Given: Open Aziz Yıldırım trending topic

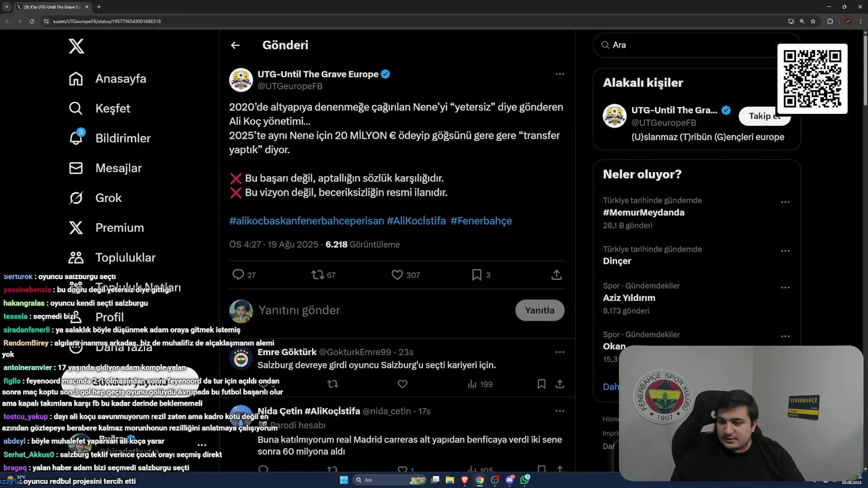Looking at the screenshot, I should tap(629, 298).
